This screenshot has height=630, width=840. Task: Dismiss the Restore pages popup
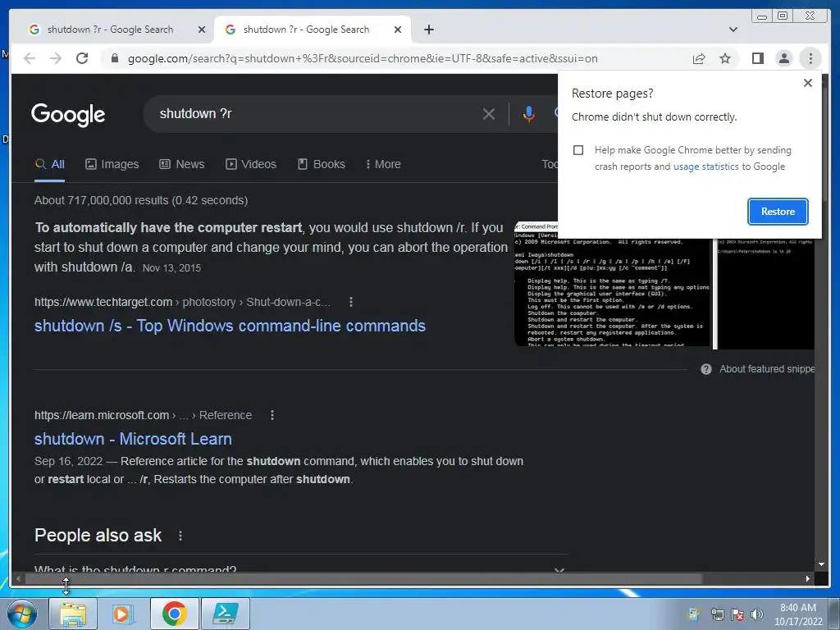point(808,83)
